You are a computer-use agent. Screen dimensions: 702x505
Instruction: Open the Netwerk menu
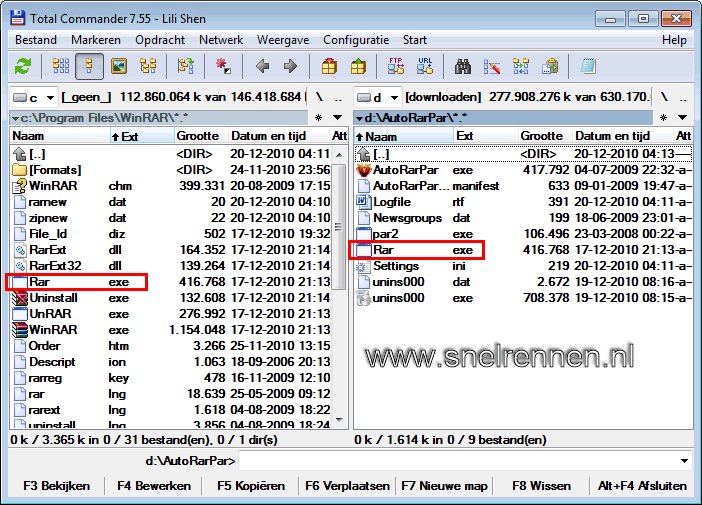(x=221, y=40)
